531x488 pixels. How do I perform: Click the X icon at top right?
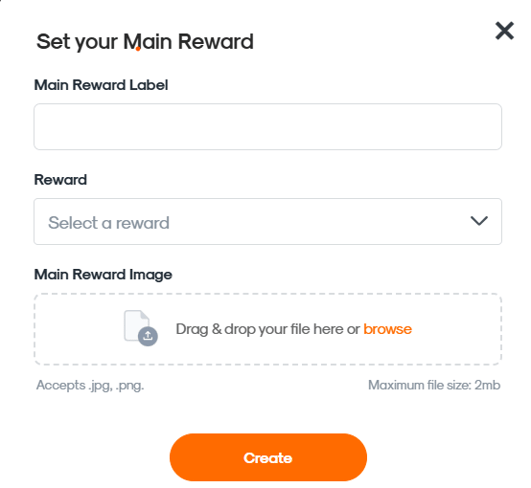coord(504,31)
